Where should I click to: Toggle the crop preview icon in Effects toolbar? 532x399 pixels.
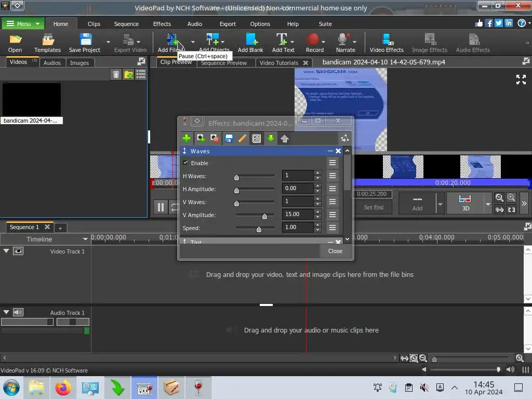257,138
